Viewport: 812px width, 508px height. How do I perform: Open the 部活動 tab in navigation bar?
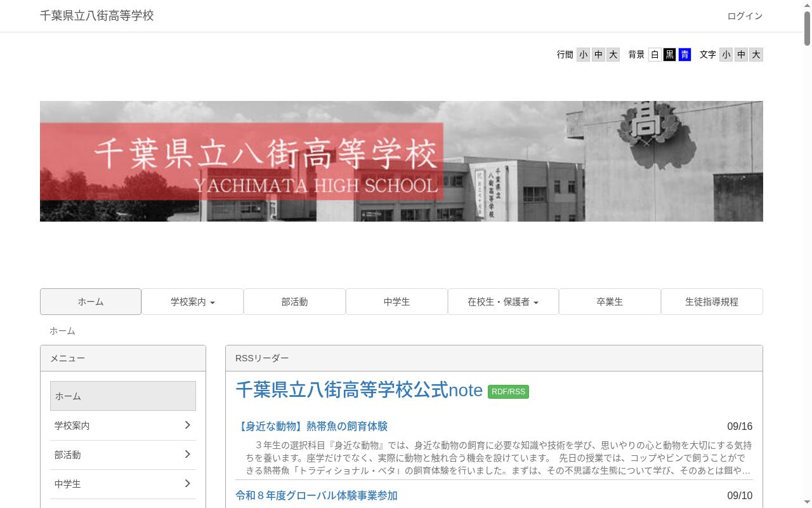pyautogui.click(x=295, y=302)
